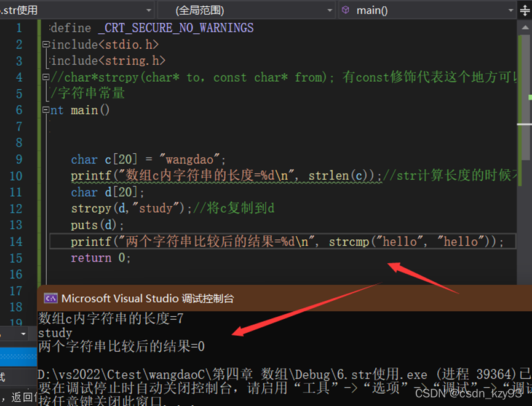The height and width of the screenshot is (406, 532).
Task: Click the puts(d); statement
Action: (x=97, y=225)
